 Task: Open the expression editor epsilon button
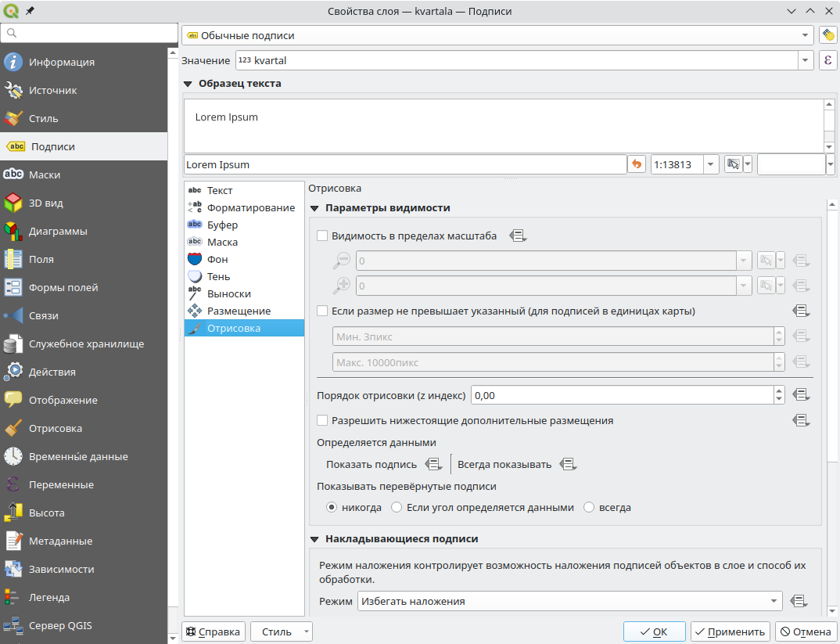click(827, 60)
